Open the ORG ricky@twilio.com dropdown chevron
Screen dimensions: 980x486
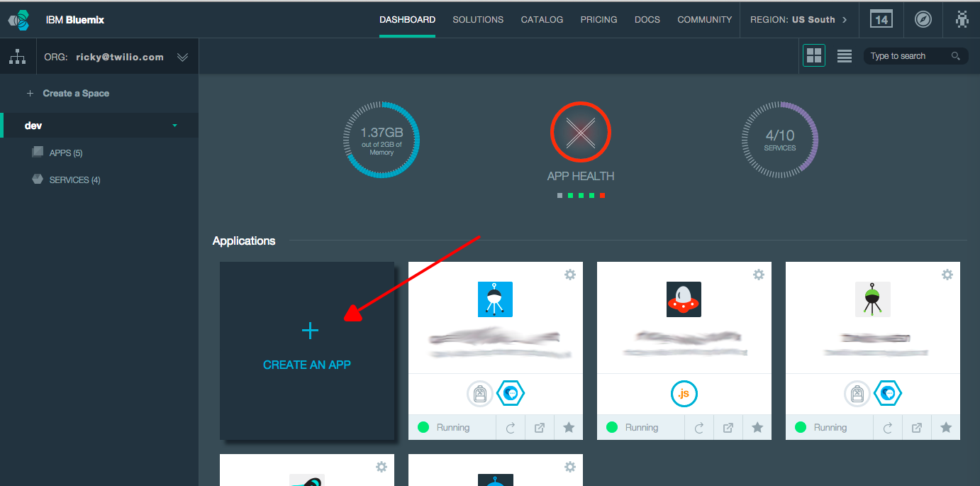(182, 57)
